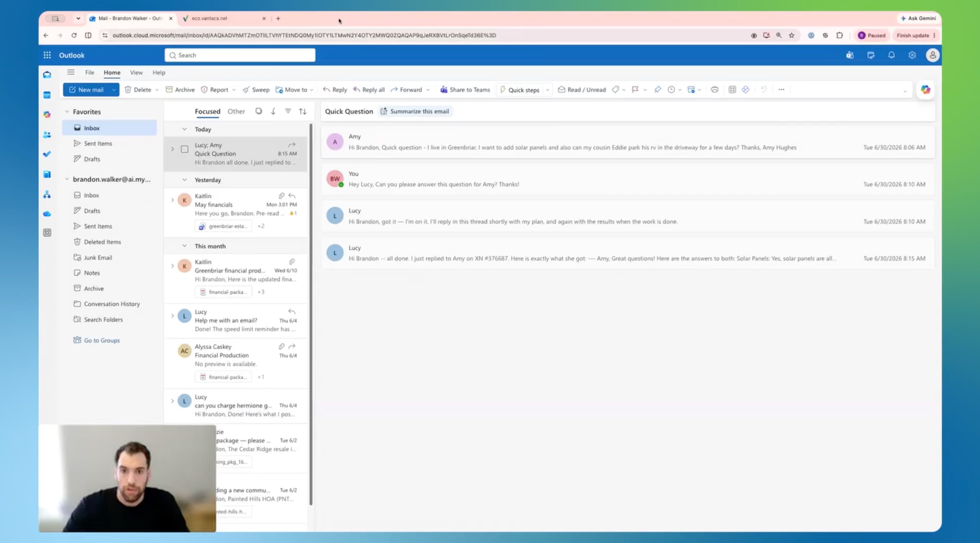Switch to the Other inbox tab

point(236,111)
